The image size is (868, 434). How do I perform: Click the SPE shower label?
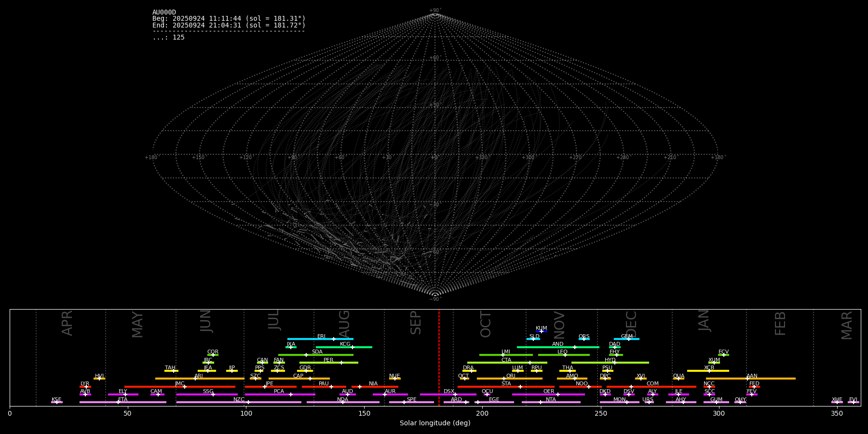(x=412, y=400)
